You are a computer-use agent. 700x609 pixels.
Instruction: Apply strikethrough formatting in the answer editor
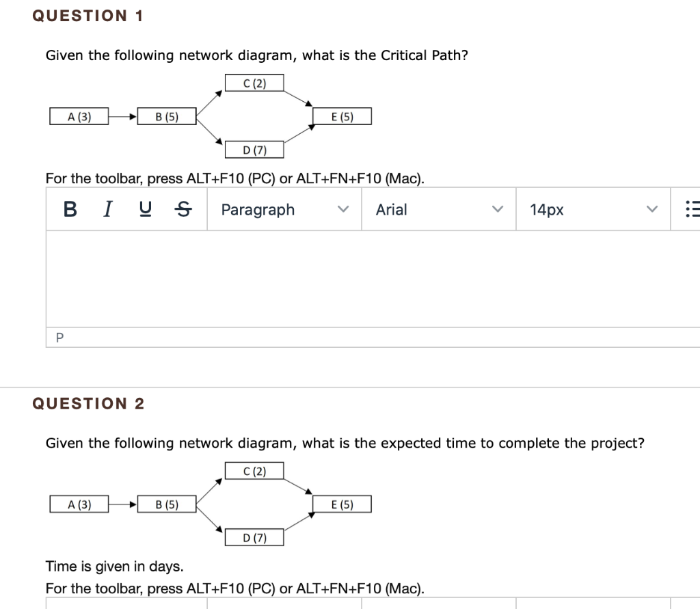183,210
